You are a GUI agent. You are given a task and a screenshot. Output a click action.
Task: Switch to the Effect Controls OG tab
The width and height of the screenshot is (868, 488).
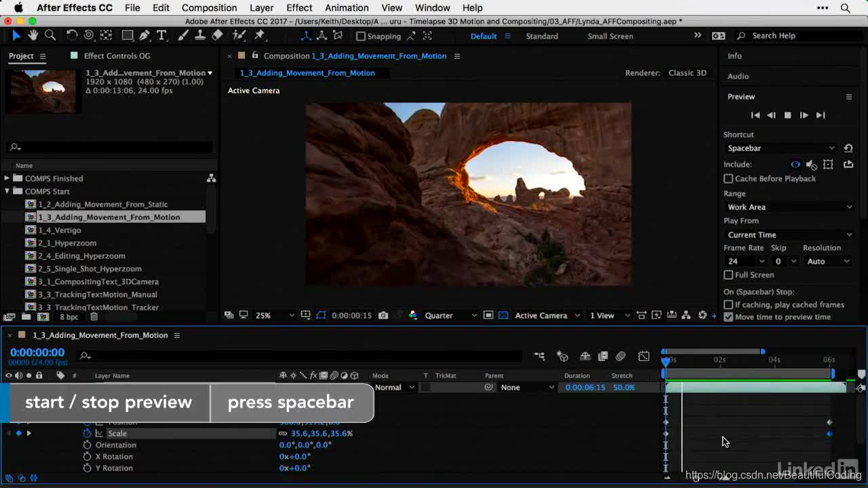(117, 56)
